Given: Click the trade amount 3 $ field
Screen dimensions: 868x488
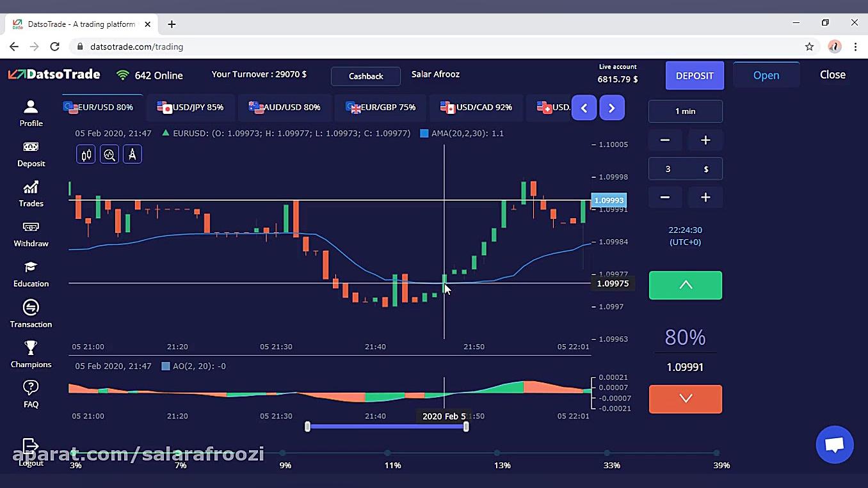Looking at the screenshot, I should [x=686, y=169].
